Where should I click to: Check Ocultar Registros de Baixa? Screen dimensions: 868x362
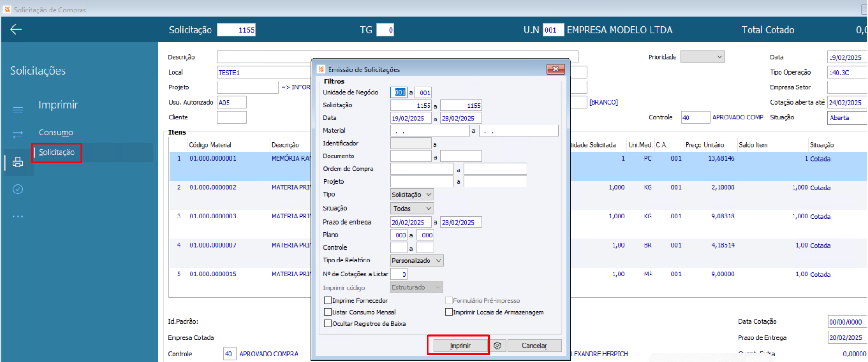(328, 324)
